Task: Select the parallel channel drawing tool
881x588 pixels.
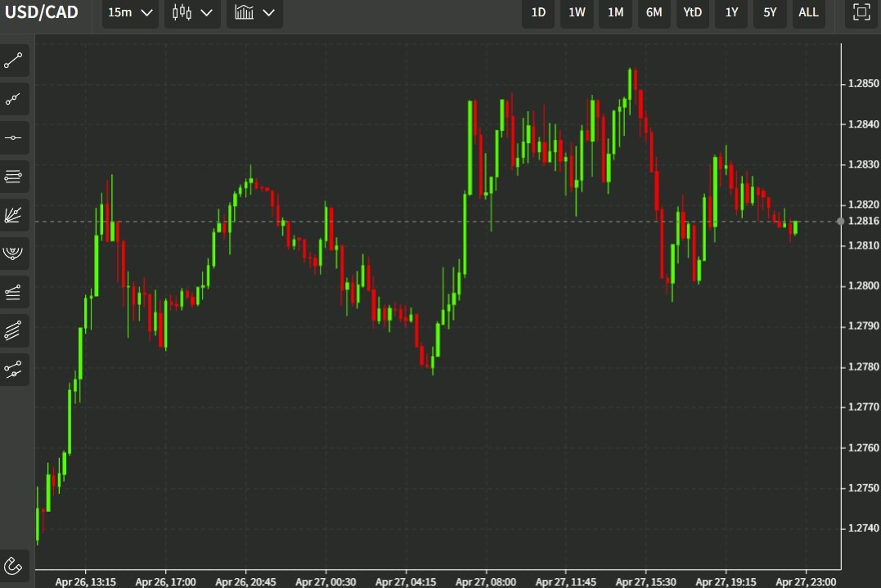Action: click(x=14, y=330)
